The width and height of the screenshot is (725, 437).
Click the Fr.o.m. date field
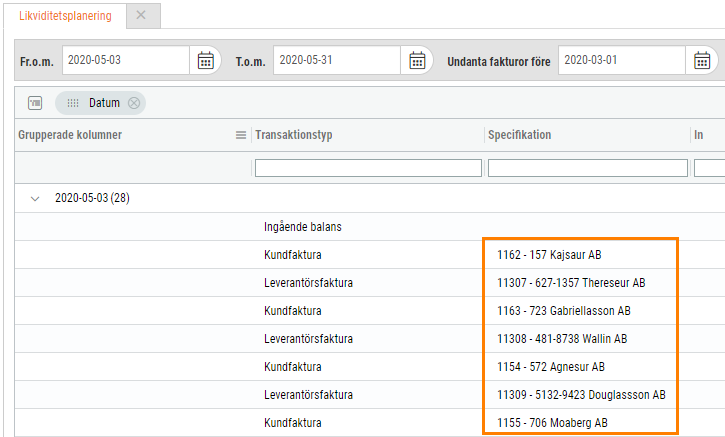coord(125,60)
